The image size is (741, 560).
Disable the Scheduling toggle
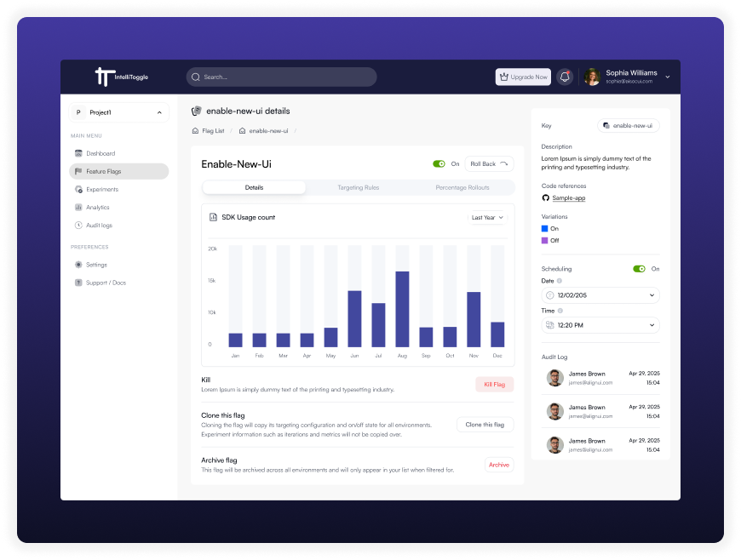click(640, 268)
